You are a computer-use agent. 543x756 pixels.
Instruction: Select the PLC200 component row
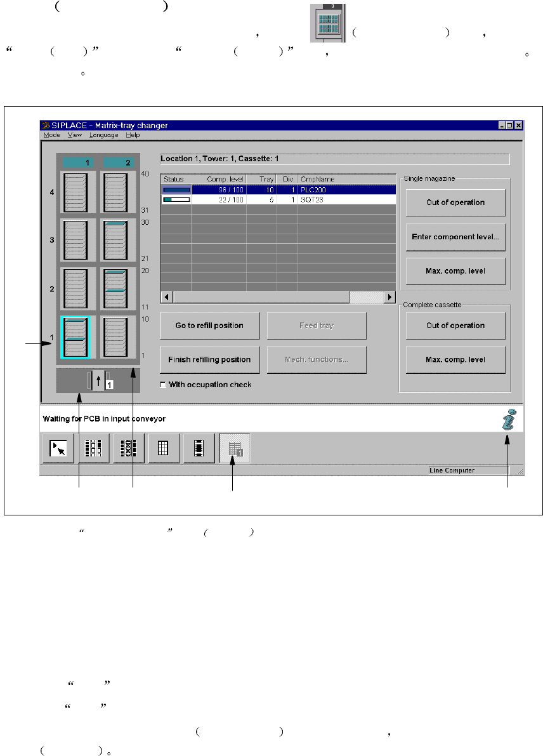pos(278,190)
